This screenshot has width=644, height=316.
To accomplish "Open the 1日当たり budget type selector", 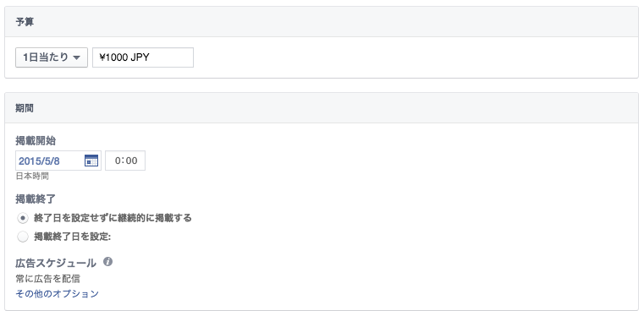I will click(x=52, y=57).
